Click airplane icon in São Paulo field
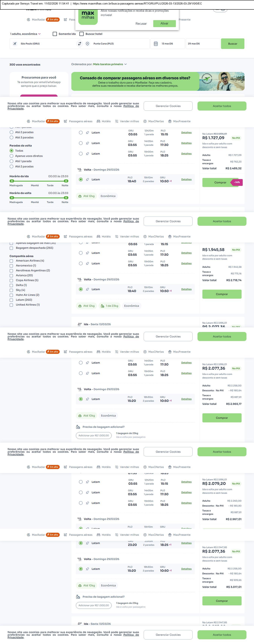This screenshot has height=644, width=254. tap(15, 44)
